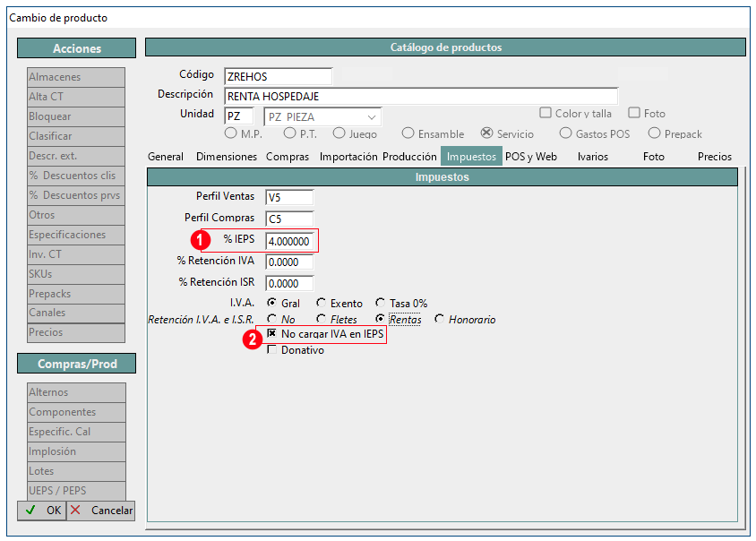Open the Especificaciones action
Screen dimensions: 756x541
point(76,235)
